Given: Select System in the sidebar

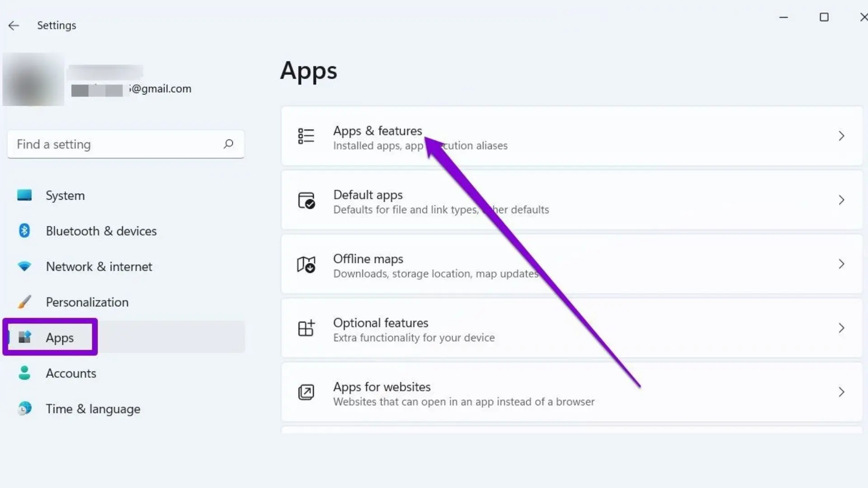Looking at the screenshot, I should pos(65,196).
